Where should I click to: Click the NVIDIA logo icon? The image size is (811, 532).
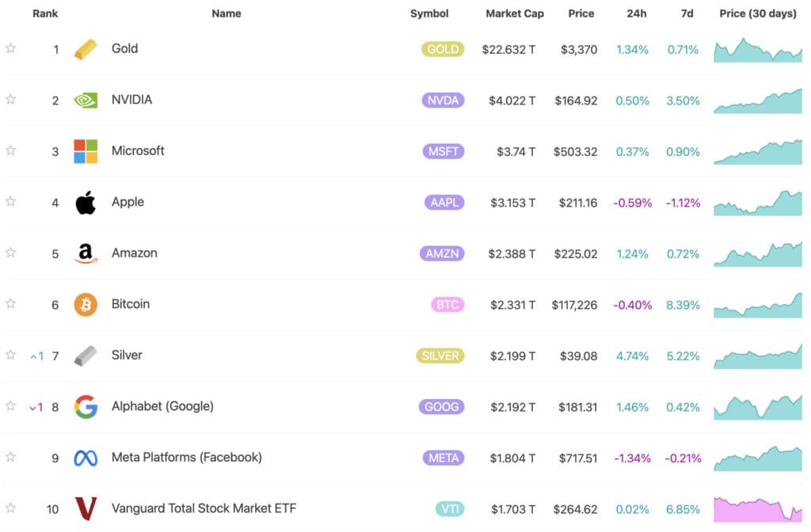86,101
